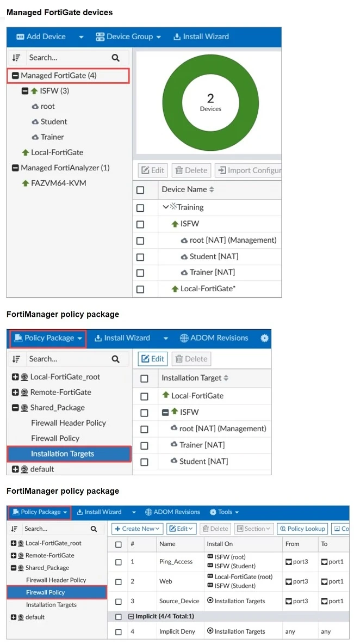Click the Add Device button

pyautogui.click(x=41, y=37)
